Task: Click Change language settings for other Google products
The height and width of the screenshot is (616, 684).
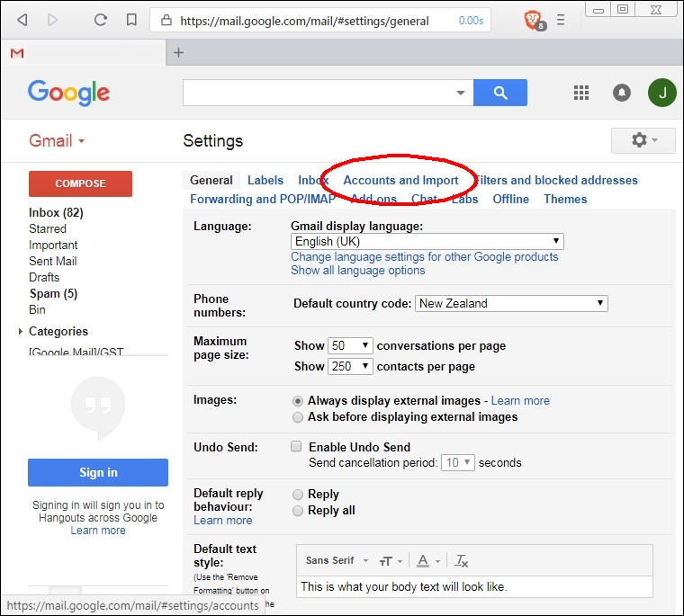Action: click(425, 257)
